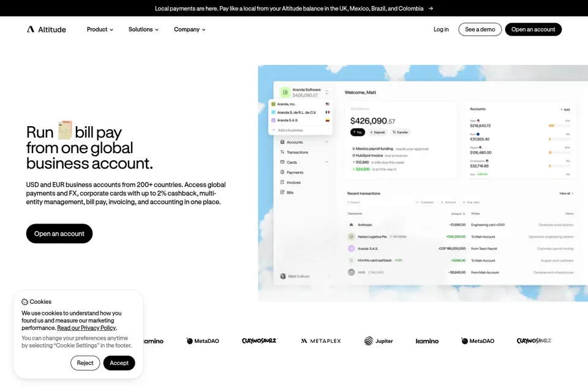Click the $218,643.72 Main account allocation bar

tap(559, 126)
